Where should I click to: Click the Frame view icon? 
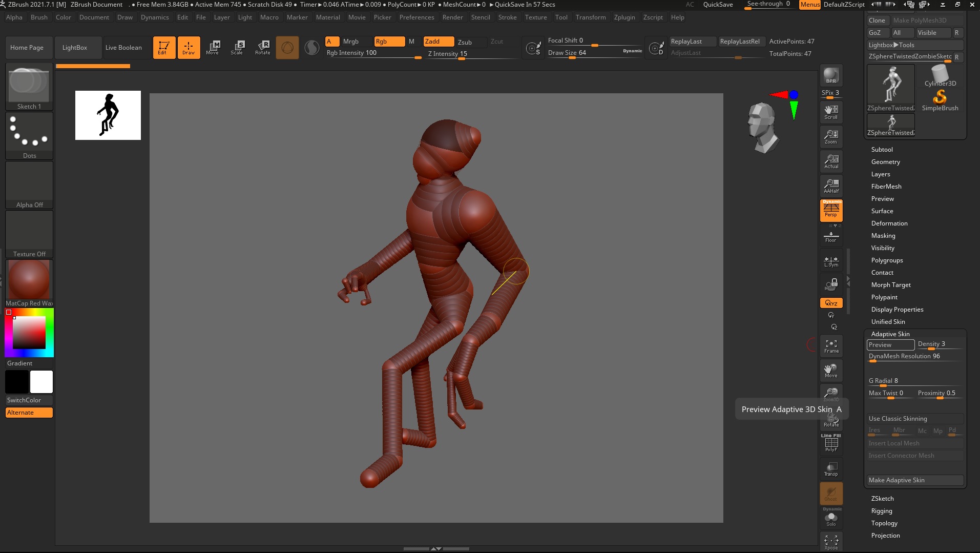coord(831,346)
